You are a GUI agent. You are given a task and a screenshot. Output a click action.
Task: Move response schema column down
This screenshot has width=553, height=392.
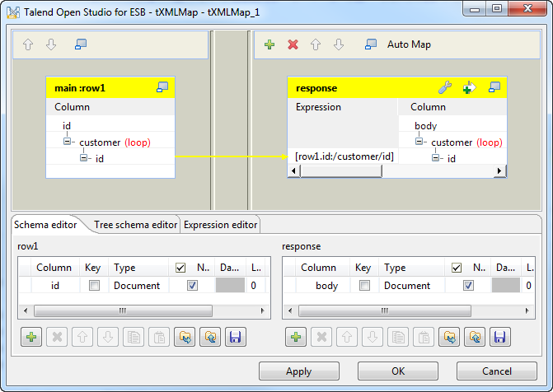373,337
